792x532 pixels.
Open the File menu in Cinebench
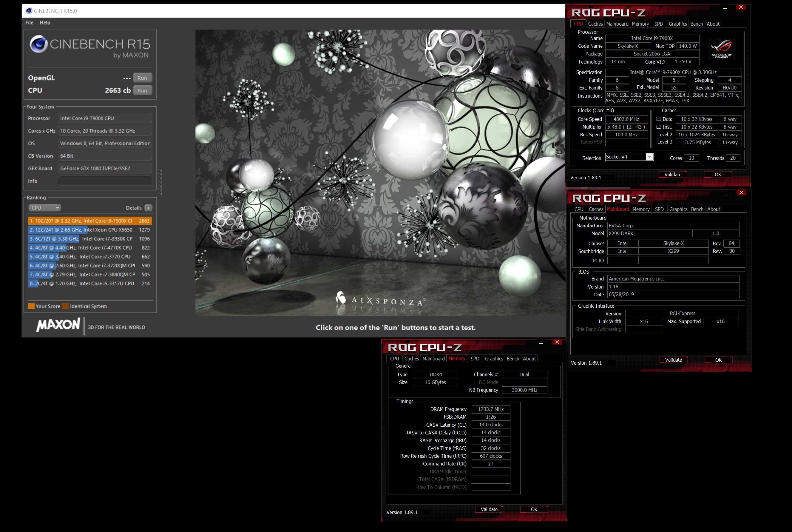(29, 22)
